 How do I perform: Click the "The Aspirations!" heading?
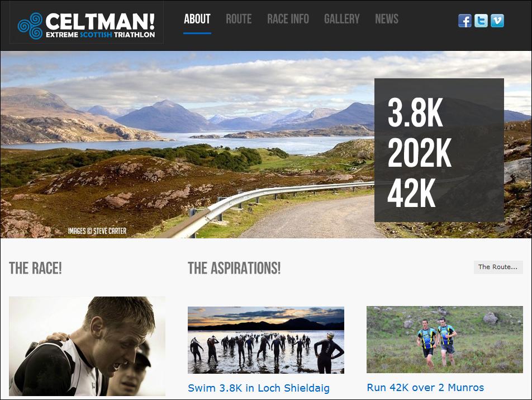[234, 268]
